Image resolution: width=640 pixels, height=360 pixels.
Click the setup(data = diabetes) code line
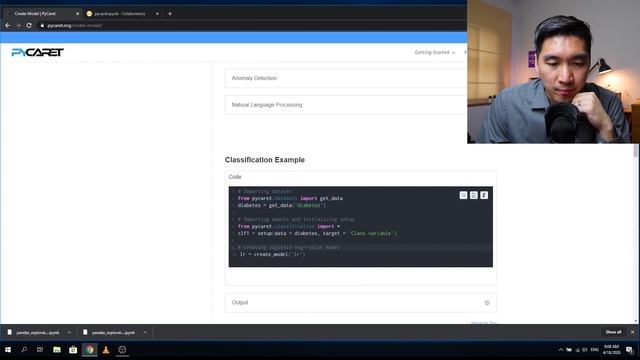tap(317, 233)
